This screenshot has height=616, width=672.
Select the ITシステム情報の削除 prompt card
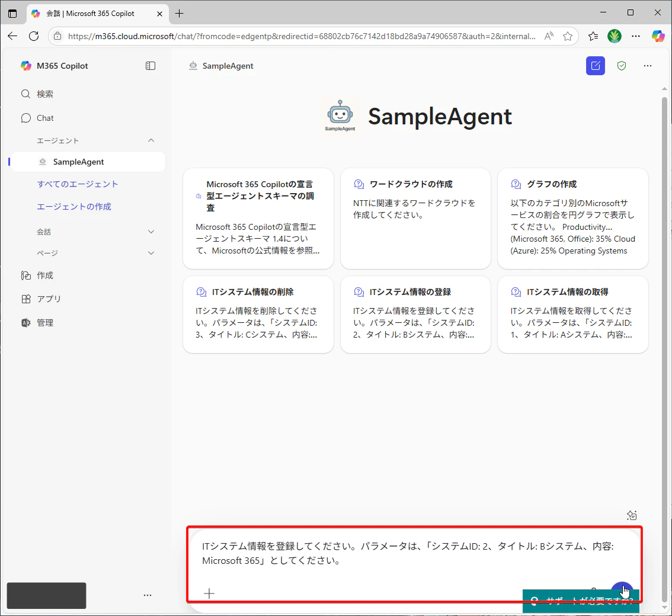(258, 315)
